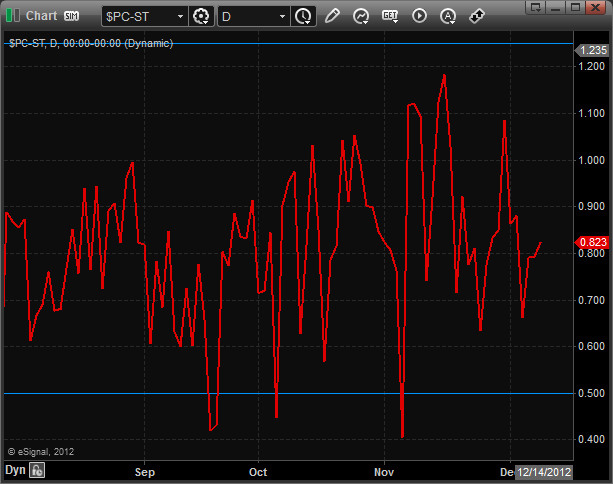Image resolution: width=613 pixels, height=484 pixels.
Task: Open the studies chart-line icon menu
Action: (360, 16)
